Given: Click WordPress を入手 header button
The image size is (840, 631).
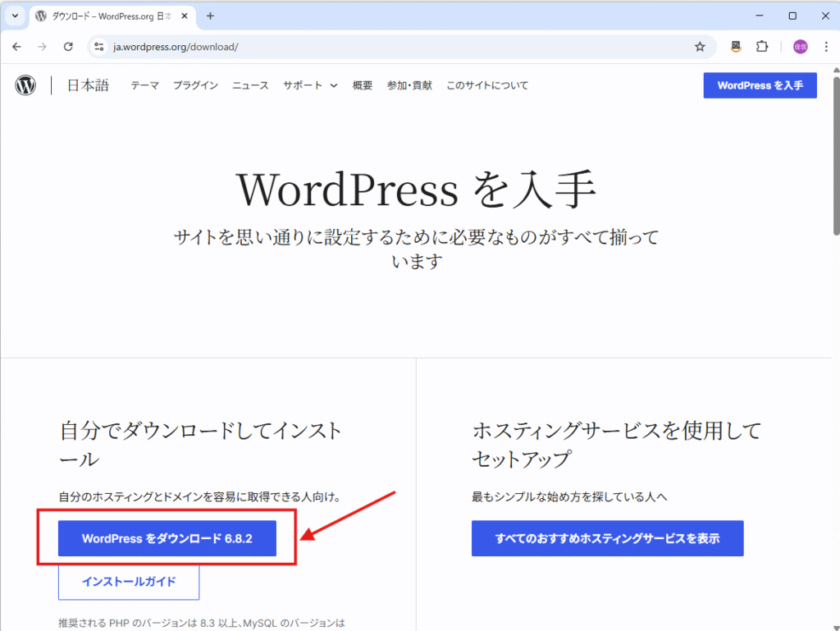Looking at the screenshot, I should point(760,85).
